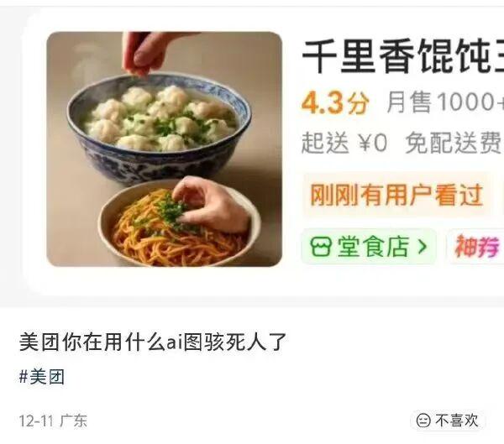Click the hand in the noodle bowl

coord(211,204)
